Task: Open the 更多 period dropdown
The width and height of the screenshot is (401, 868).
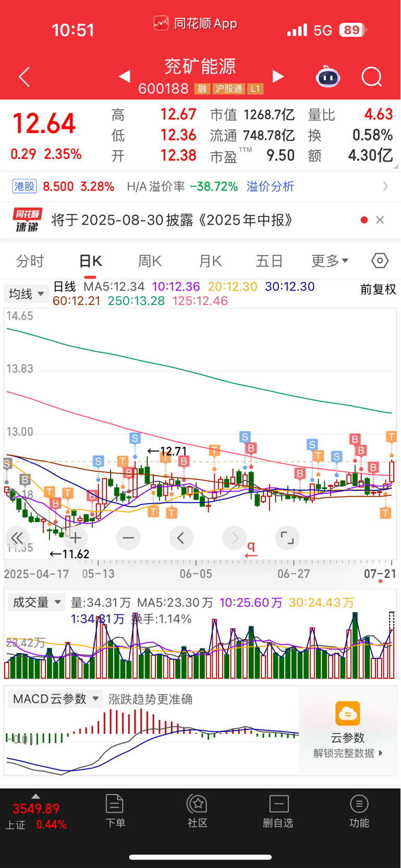Action: point(330,261)
